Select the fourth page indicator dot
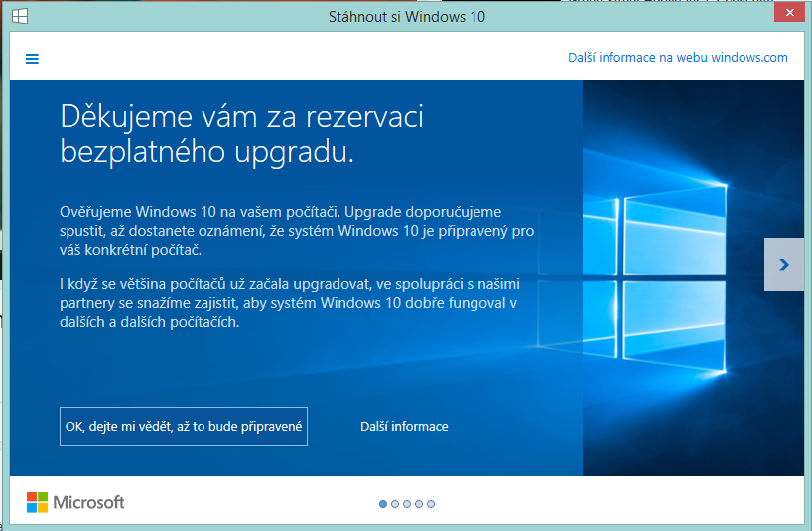This screenshot has width=812, height=531. pos(419,504)
